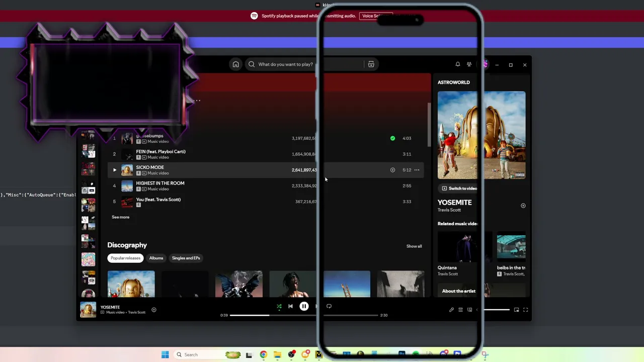Select the Singles and EPs filter
The width and height of the screenshot is (644, 362).
click(186, 258)
